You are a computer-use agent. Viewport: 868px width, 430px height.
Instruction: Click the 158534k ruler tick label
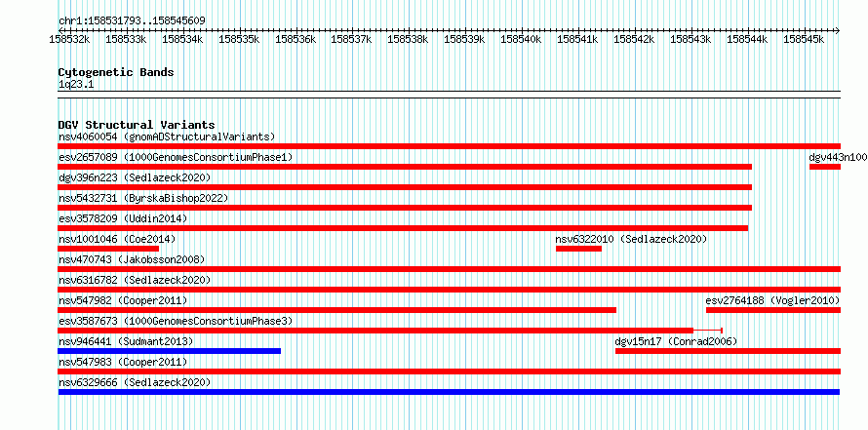[182, 39]
